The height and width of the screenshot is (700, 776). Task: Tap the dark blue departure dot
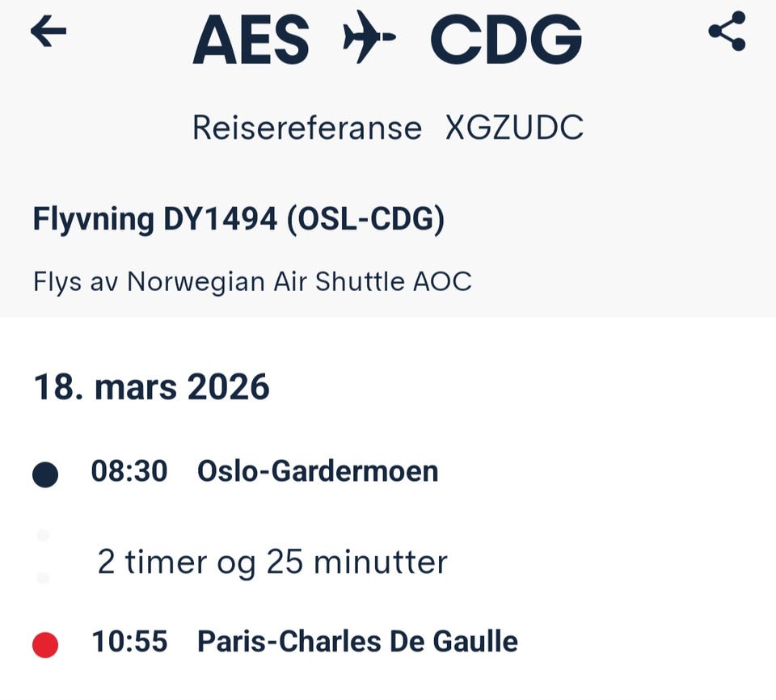(x=45, y=475)
